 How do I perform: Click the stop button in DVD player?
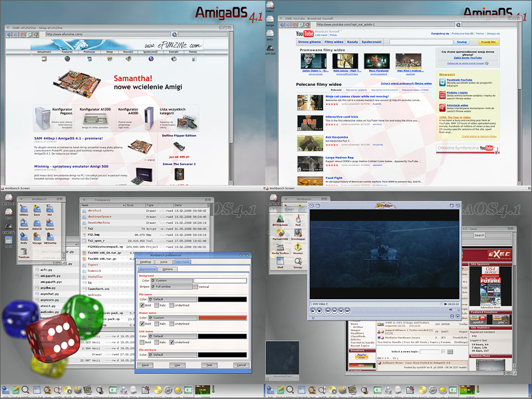pyautogui.click(x=319, y=311)
